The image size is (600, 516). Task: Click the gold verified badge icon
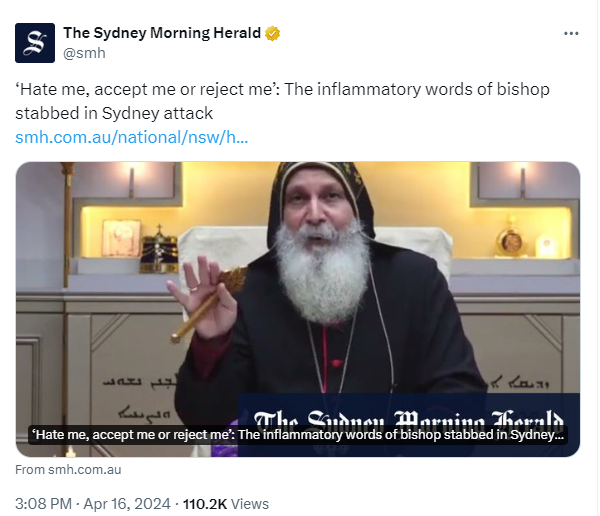[x=272, y=34]
